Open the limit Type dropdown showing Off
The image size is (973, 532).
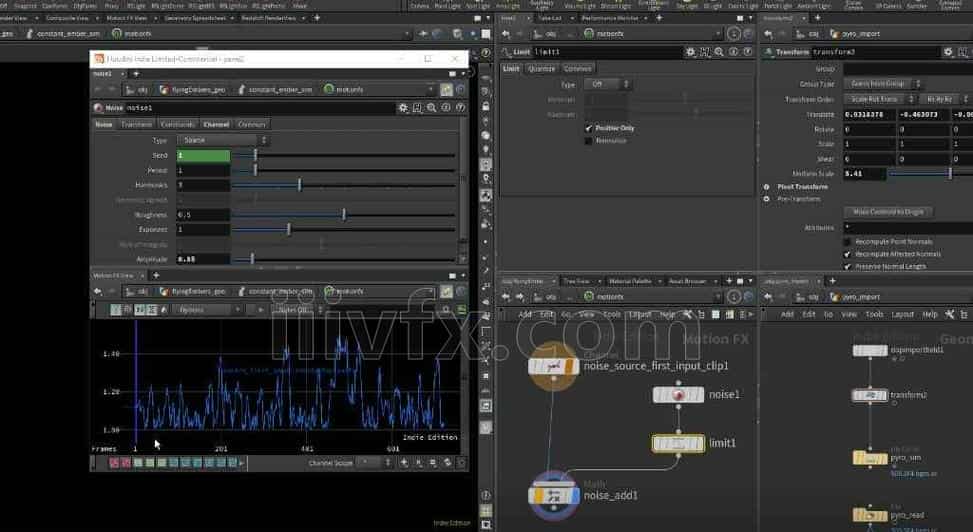[608, 84]
